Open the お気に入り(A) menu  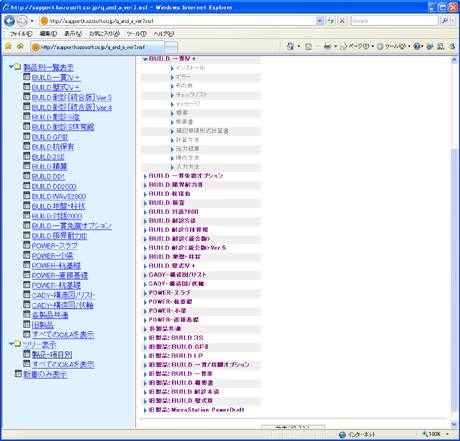pos(104,34)
